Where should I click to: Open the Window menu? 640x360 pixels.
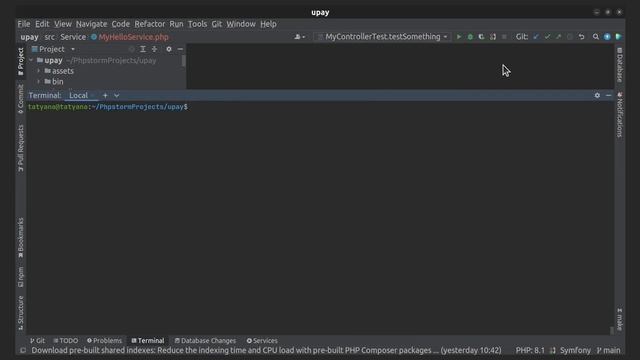click(x=241, y=24)
